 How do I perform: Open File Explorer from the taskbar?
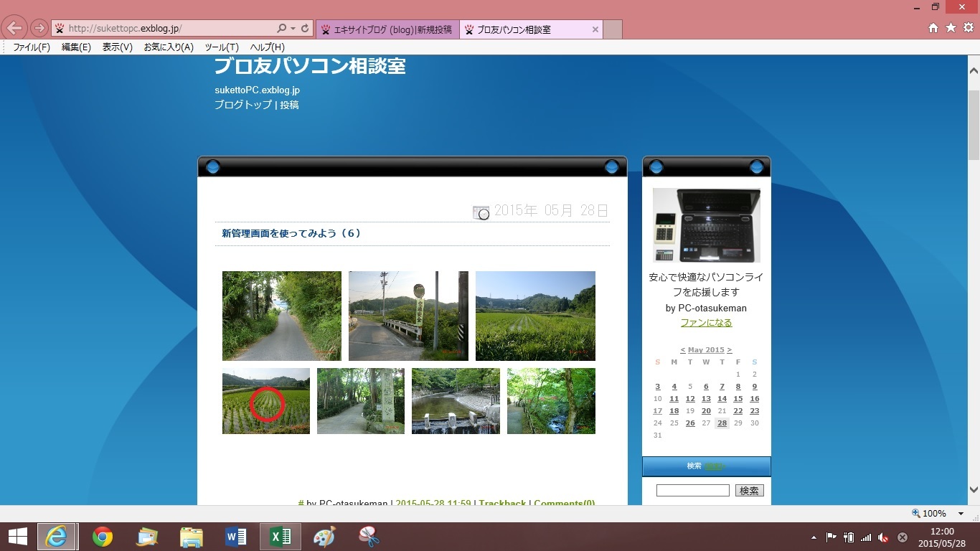(192, 537)
